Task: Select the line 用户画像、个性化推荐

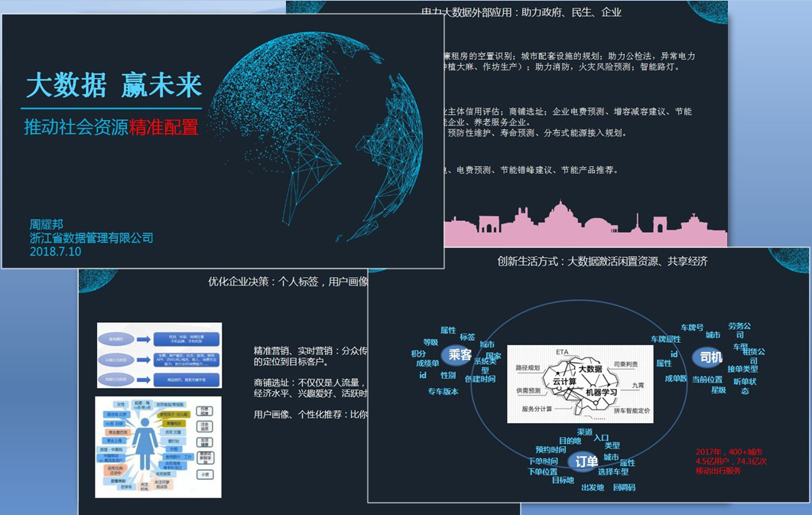Action: pyautogui.click(x=310, y=415)
